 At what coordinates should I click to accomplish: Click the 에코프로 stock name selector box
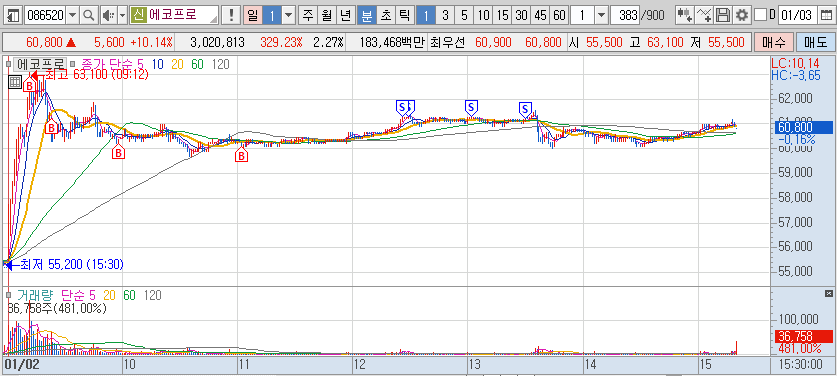(175, 15)
